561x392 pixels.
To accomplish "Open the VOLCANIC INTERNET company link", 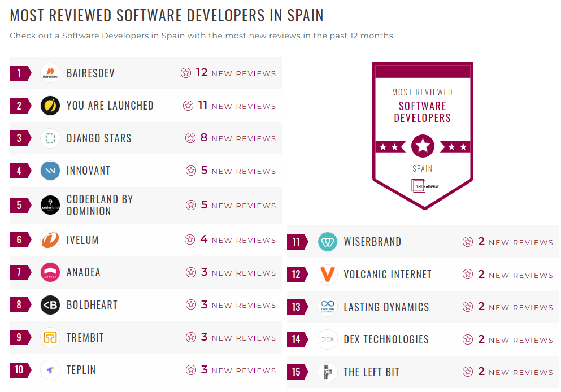I will [388, 275].
